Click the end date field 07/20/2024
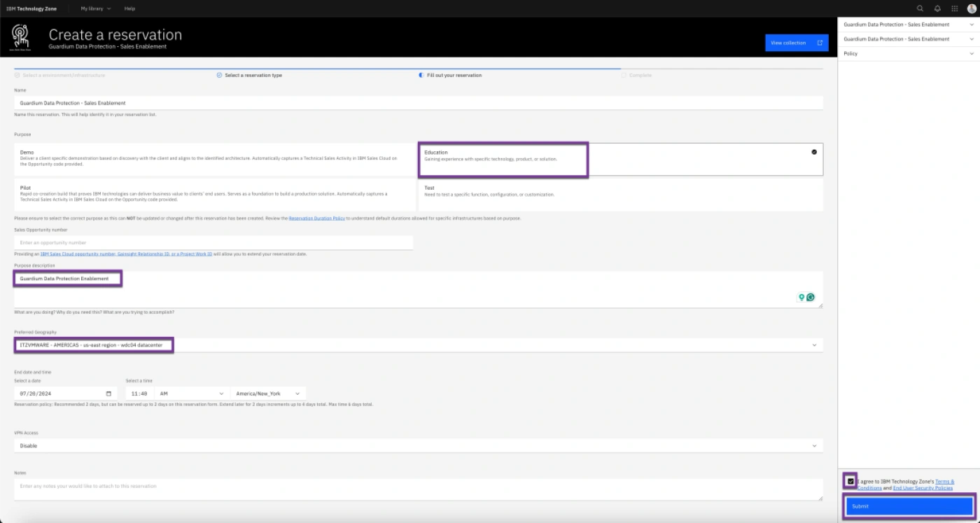 tap(66, 393)
